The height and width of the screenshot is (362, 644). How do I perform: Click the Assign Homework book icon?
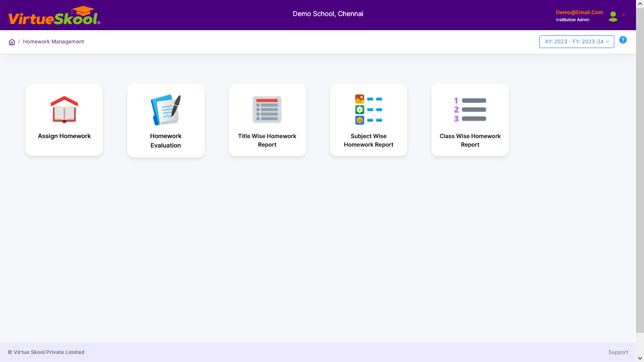[x=64, y=110]
